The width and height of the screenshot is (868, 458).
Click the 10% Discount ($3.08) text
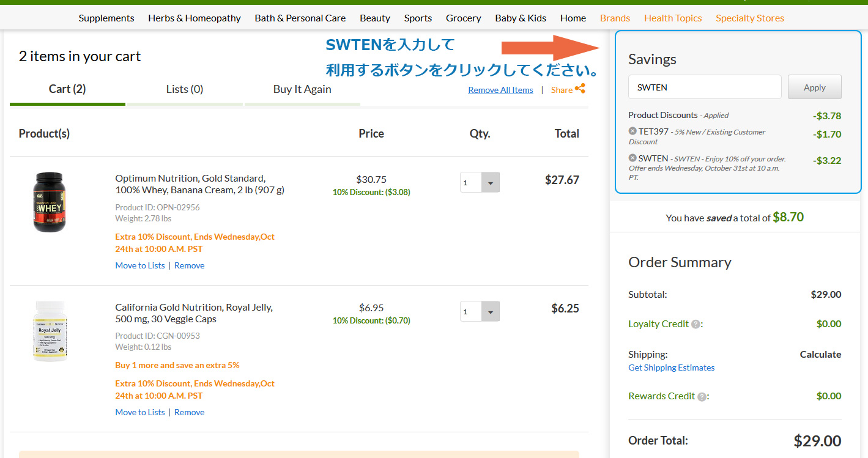click(371, 192)
